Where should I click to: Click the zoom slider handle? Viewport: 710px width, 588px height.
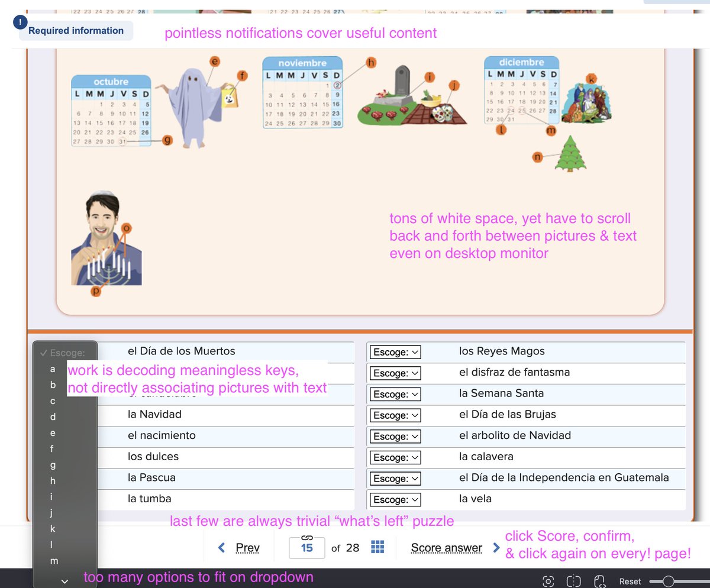pyautogui.click(x=669, y=580)
